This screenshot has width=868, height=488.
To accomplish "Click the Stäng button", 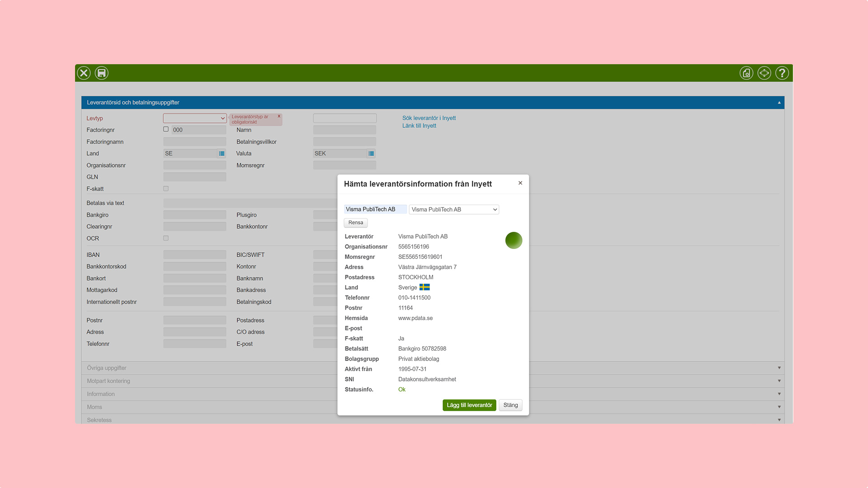I will (x=510, y=405).
